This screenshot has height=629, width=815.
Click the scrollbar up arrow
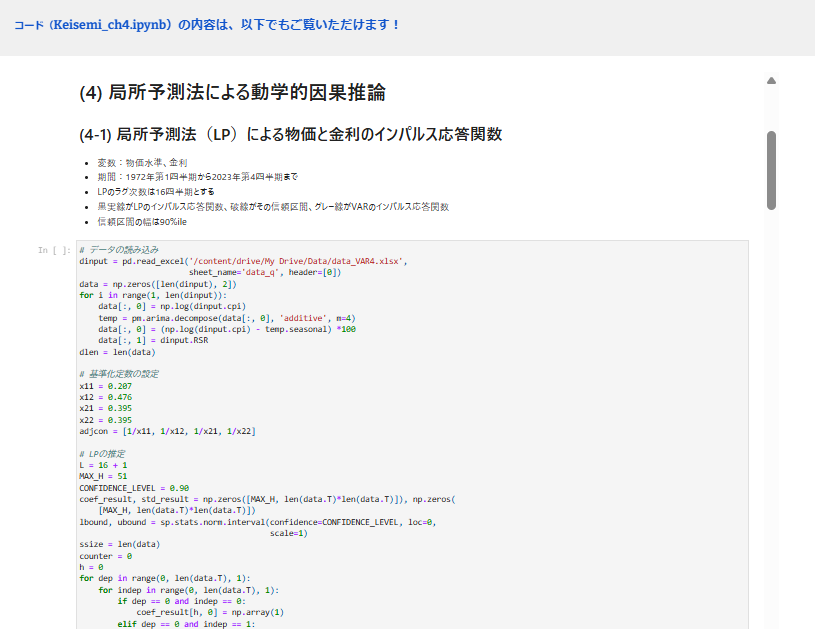771,81
